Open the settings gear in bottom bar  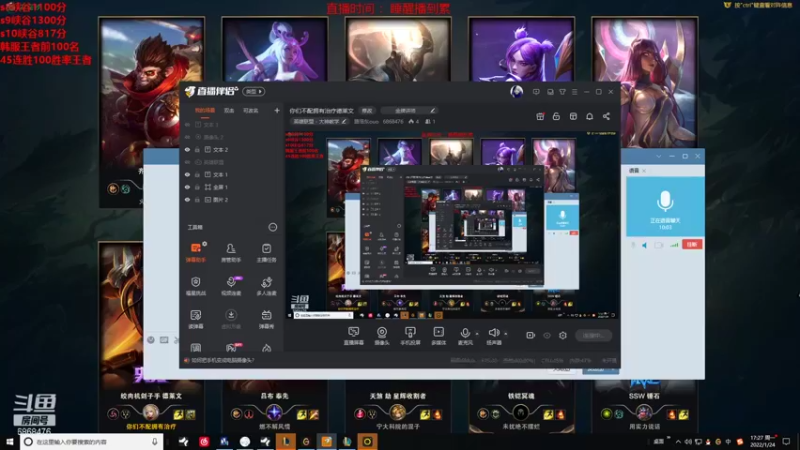coord(563,335)
